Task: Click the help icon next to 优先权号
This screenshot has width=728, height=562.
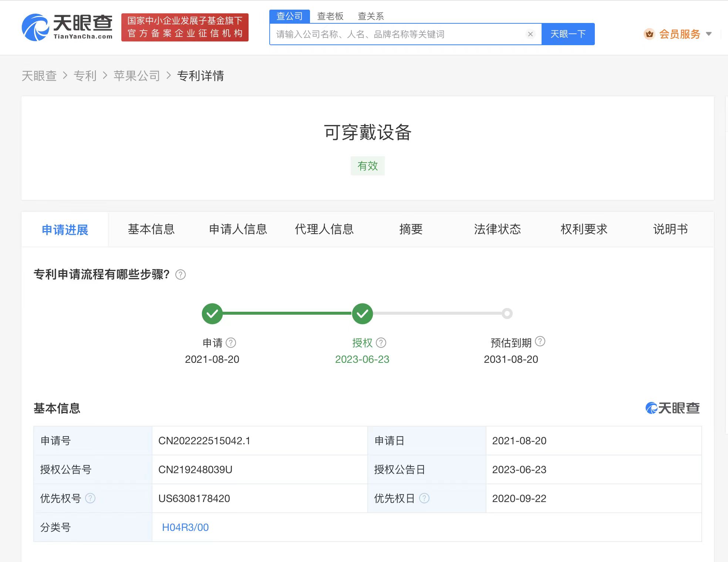Action: (90, 498)
